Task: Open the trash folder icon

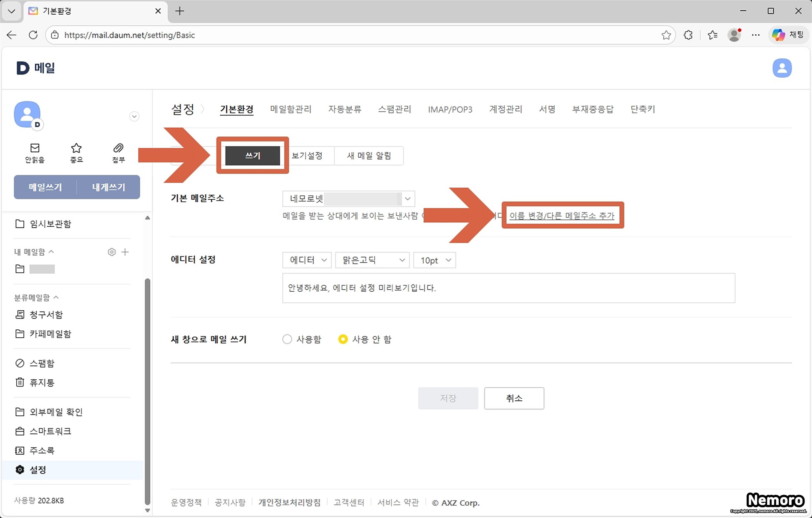Action: 20,382
